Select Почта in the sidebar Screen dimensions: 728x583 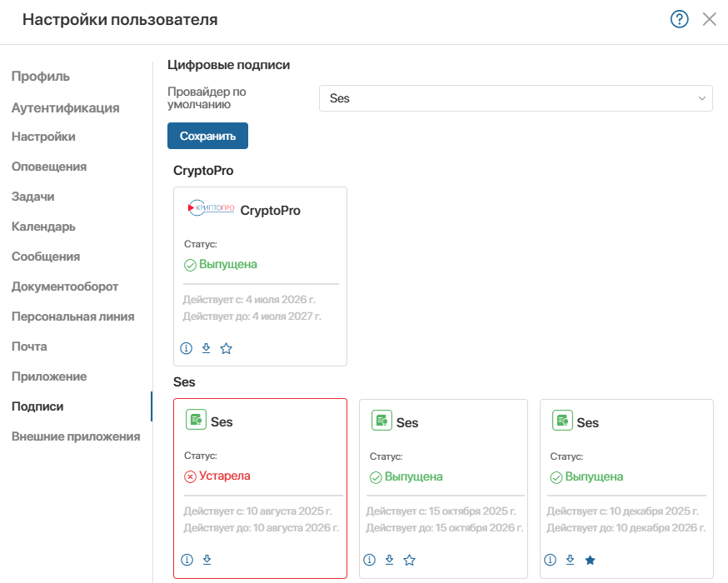pyautogui.click(x=29, y=346)
